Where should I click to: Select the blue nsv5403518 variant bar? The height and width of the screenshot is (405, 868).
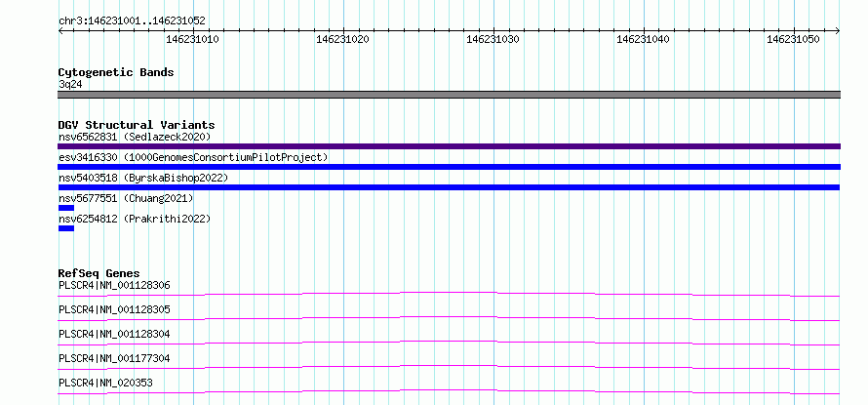(x=449, y=187)
